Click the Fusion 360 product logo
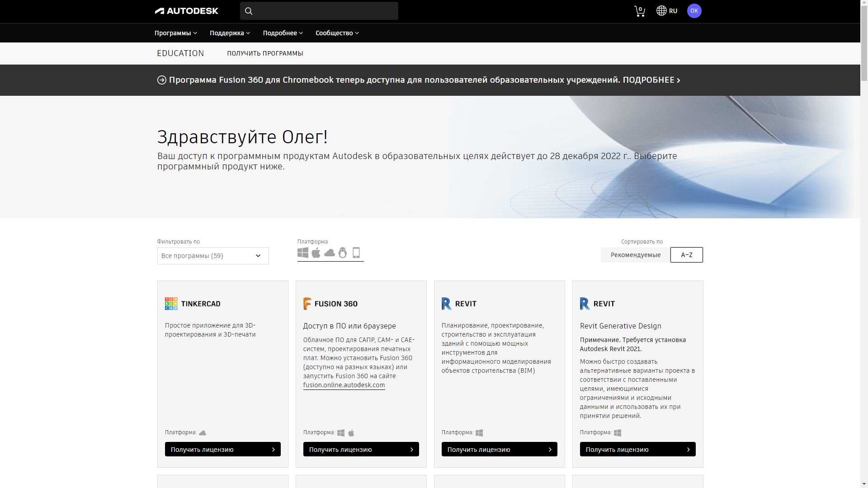Screen dimensions: 868x488 (x=330, y=304)
